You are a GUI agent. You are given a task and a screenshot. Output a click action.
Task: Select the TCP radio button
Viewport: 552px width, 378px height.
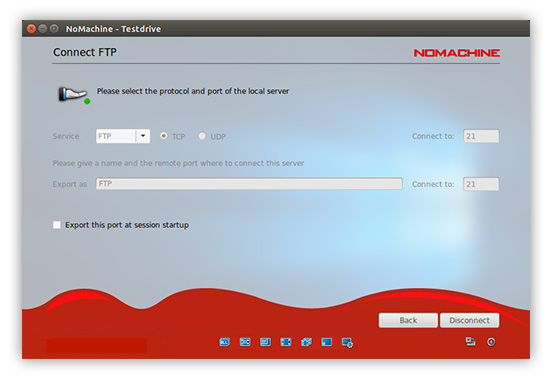coord(163,136)
